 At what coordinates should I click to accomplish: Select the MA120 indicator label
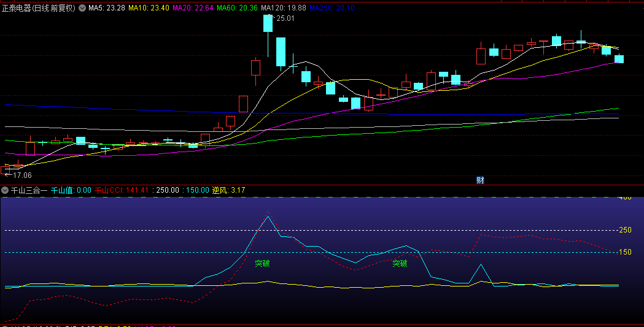(x=283, y=8)
